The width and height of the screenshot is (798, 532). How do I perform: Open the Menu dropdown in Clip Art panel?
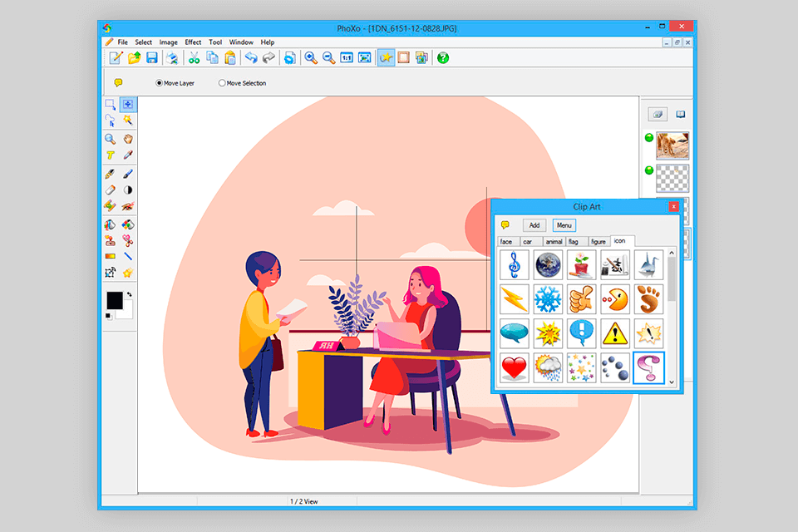point(564,224)
